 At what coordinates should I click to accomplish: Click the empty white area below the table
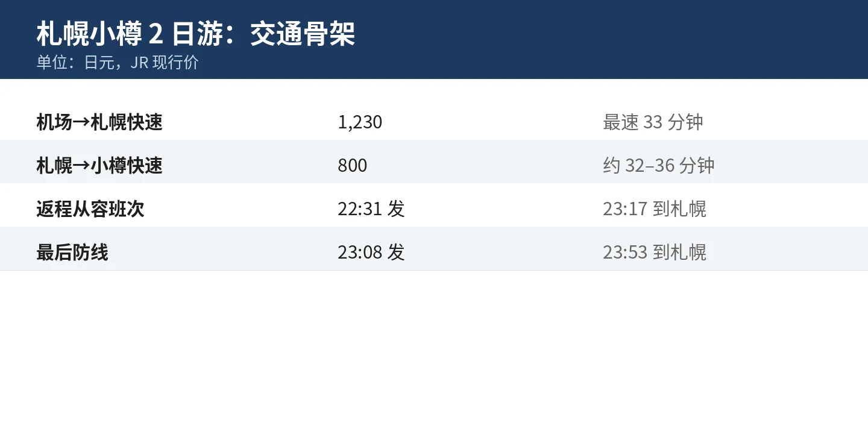click(434, 353)
